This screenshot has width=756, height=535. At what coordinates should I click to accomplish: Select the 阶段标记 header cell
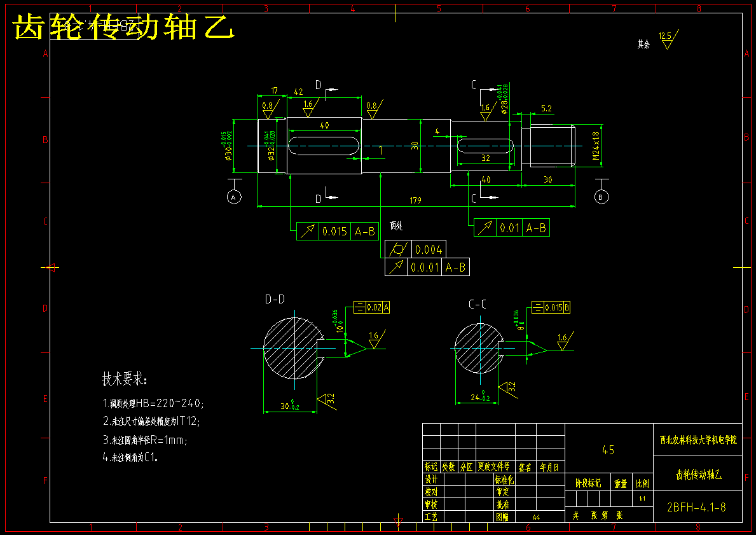pos(588,483)
